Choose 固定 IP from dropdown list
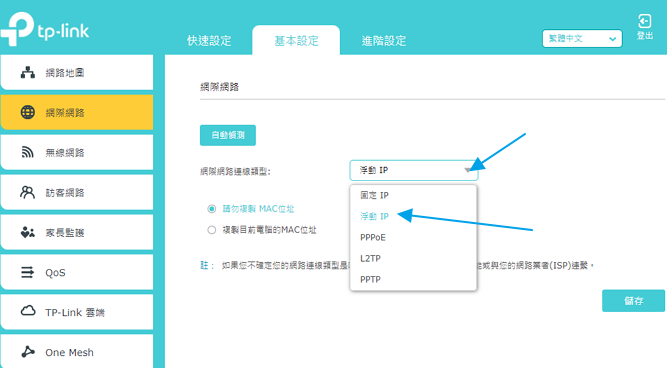This screenshot has width=667, height=368. pos(413,195)
